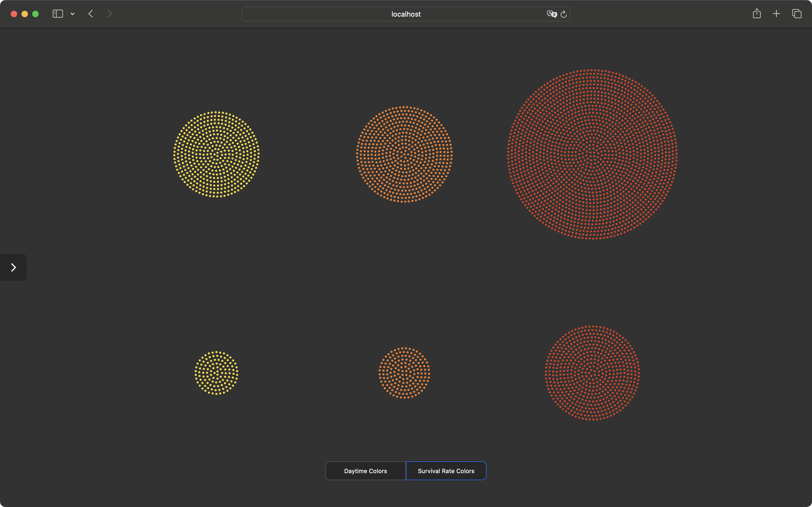The height and width of the screenshot is (507, 812).
Task: Click the localhost address bar
Action: coord(406,14)
